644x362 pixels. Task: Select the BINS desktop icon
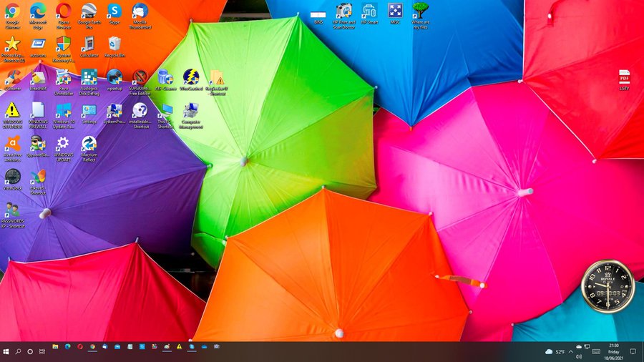pos(318,17)
